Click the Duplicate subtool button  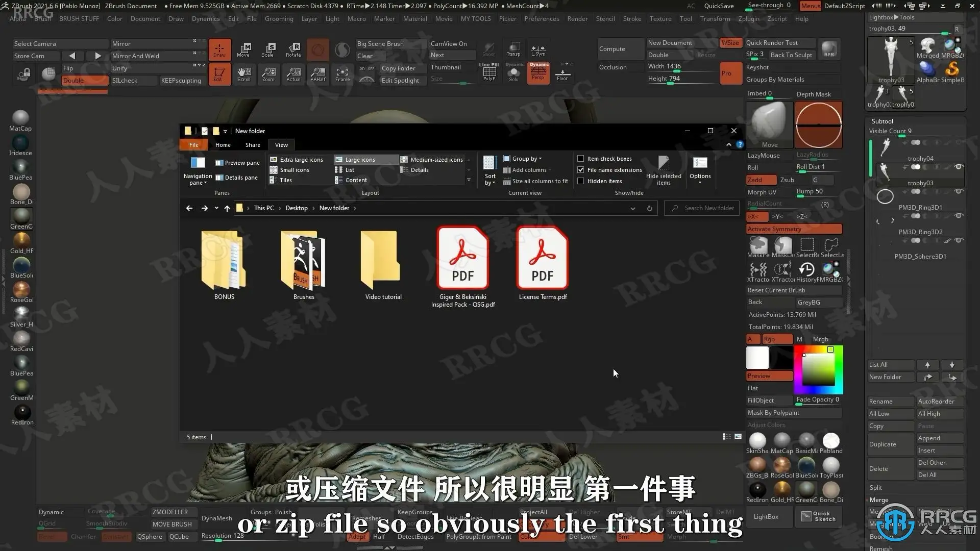click(890, 444)
